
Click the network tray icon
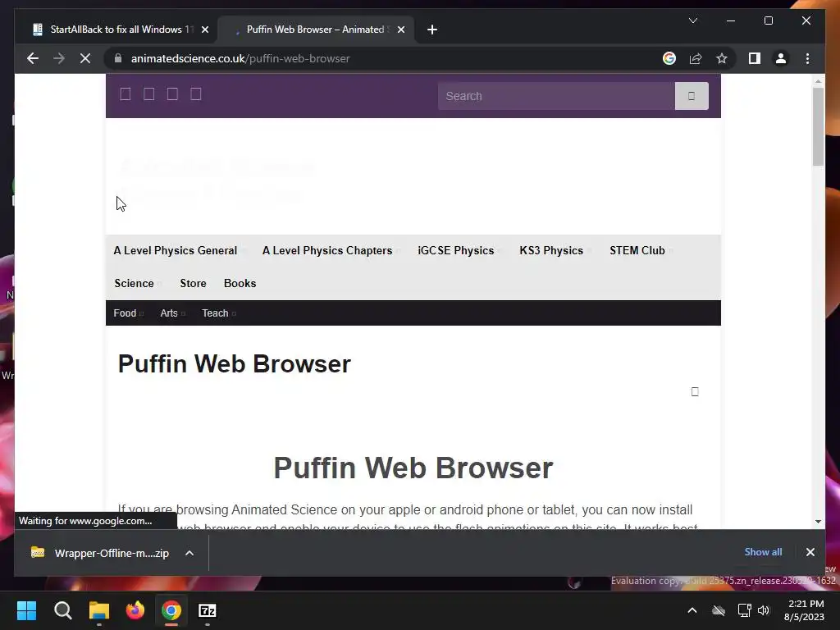click(x=744, y=610)
